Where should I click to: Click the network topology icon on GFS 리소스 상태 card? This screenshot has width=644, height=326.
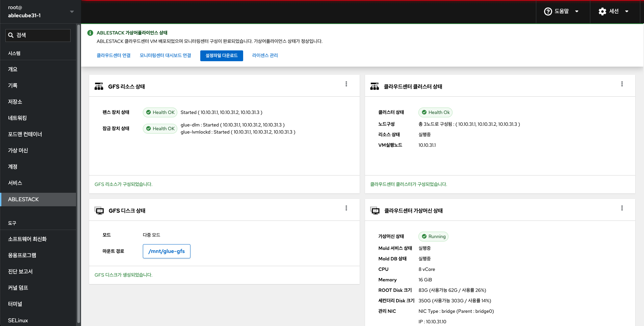(99, 86)
